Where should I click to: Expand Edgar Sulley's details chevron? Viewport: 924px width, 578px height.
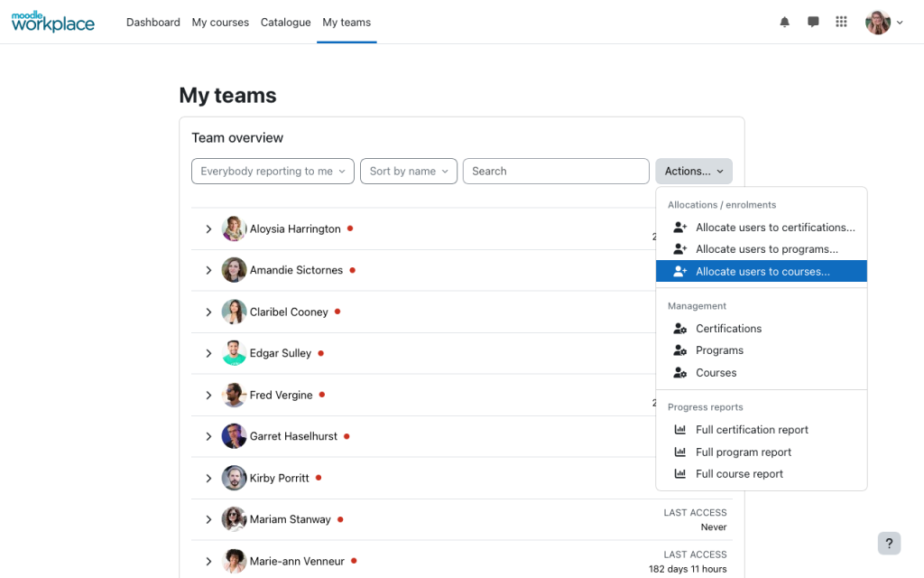(x=208, y=353)
